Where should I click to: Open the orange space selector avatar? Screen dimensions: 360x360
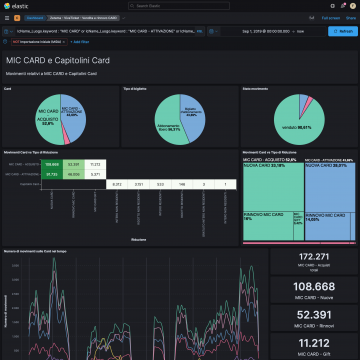point(17,18)
